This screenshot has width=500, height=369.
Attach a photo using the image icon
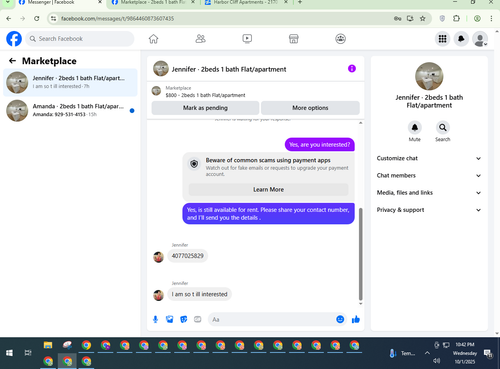170,319
